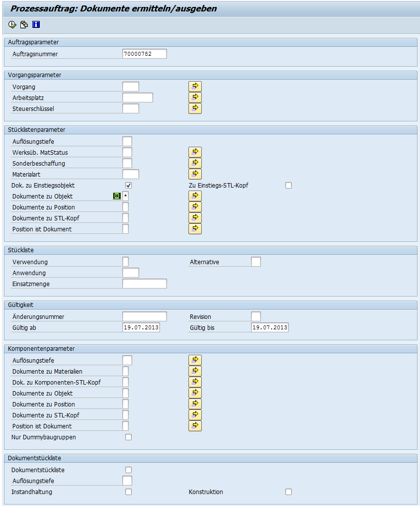420x506 pixels.
Task: Focus the Einsatzmenge input field
Action: pyautogui.click(x=144, y=284)
